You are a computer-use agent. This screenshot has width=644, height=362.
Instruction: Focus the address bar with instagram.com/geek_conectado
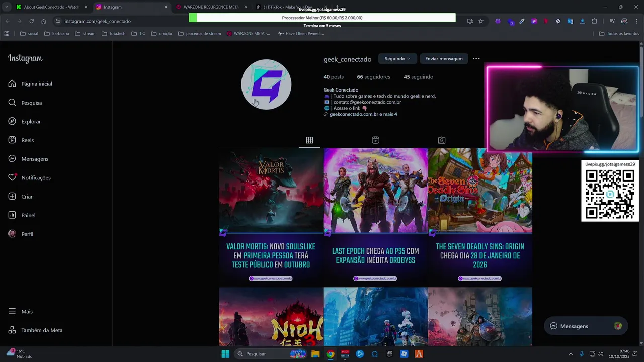pos(97,21)
